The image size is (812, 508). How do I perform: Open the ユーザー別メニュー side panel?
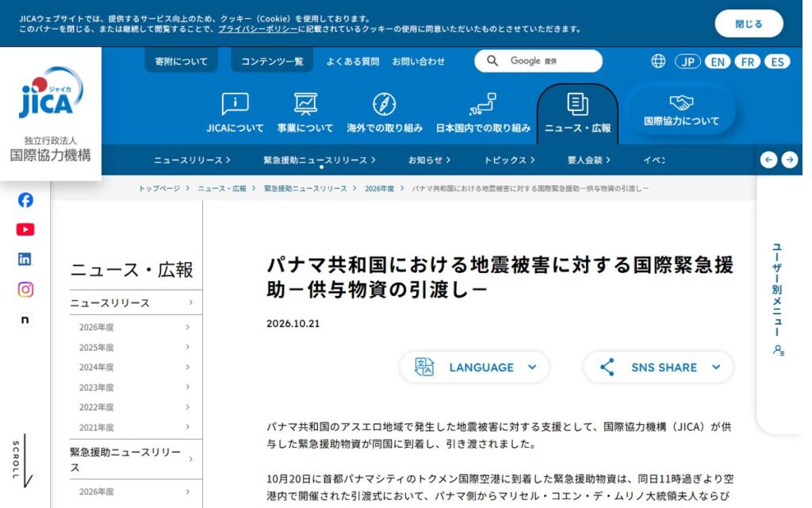[x=777, y=299]
